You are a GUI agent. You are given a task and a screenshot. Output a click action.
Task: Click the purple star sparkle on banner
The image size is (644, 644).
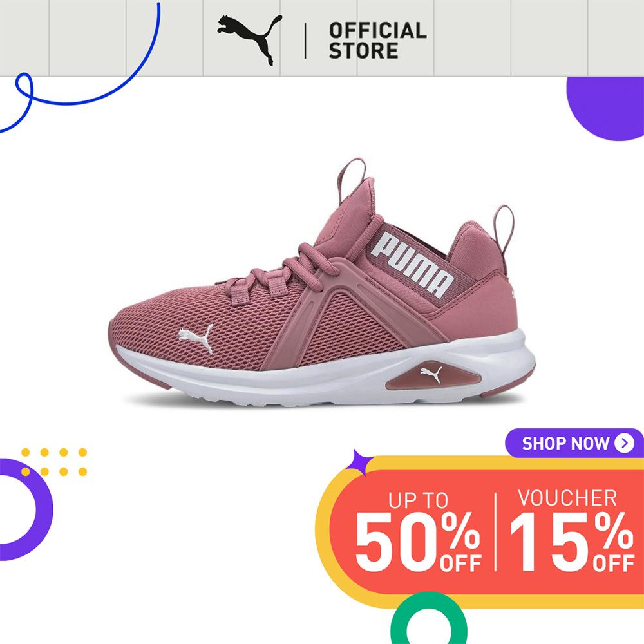359,462
